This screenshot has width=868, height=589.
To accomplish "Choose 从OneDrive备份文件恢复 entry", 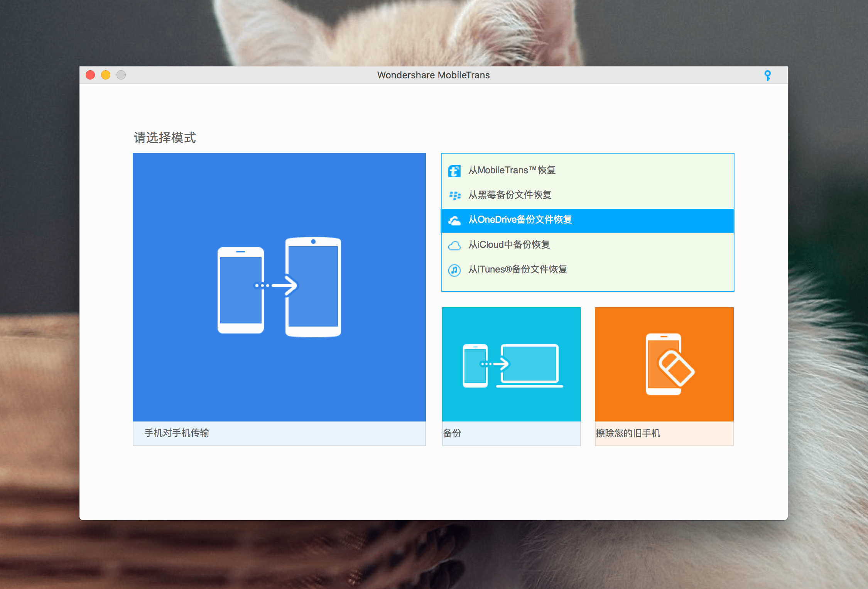I will pos(588,220).
